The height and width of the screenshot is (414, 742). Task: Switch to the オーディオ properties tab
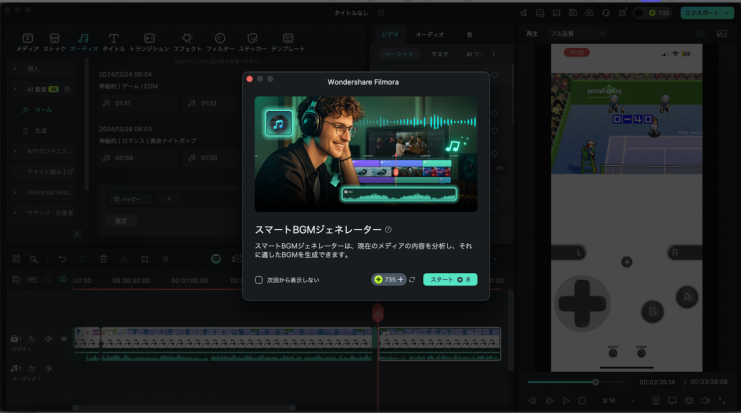pos(430,35)
